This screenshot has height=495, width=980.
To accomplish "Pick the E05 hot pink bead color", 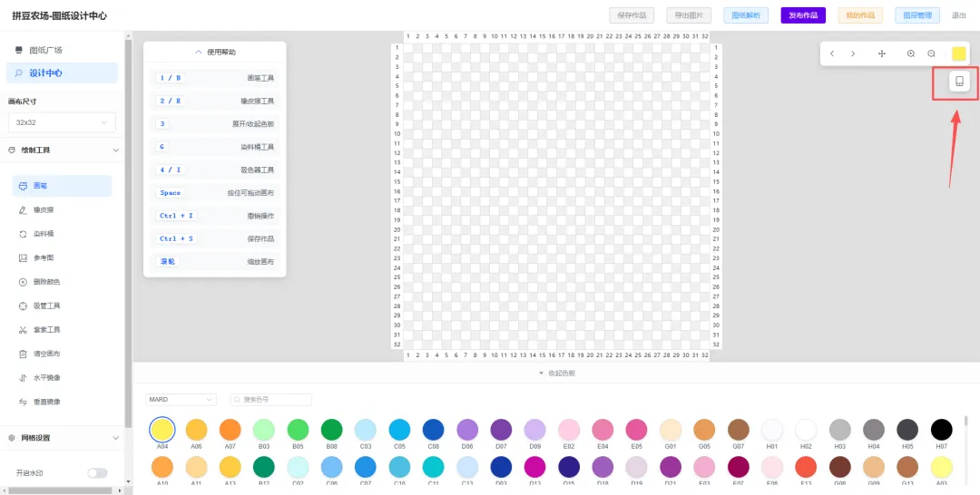I will (x=637, y=430).
